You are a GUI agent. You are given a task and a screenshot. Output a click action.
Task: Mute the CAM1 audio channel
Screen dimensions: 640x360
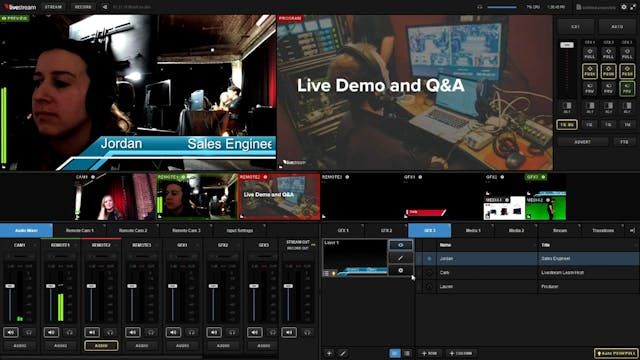pyautogui.click(x=11, y=332)
